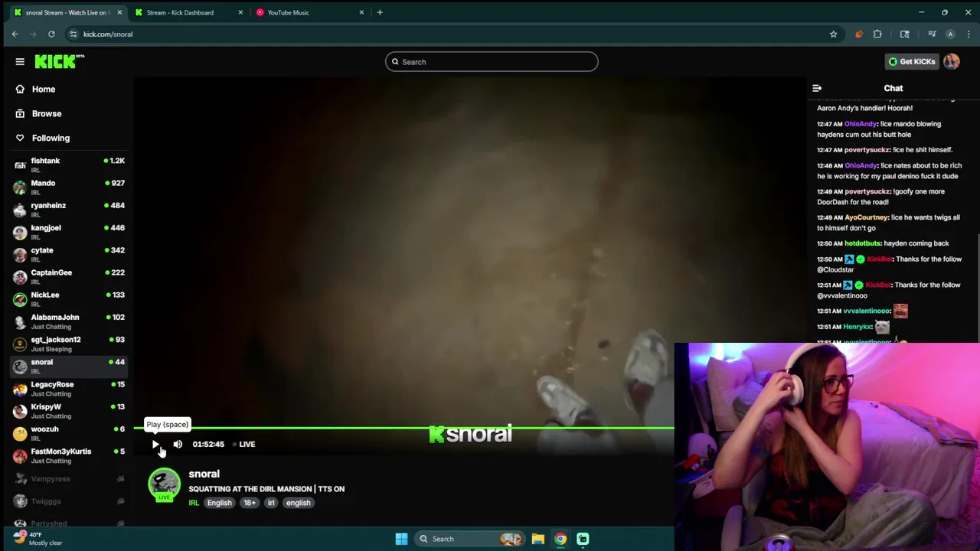This screenshot has height=551, width=980.
Task: Open Mando channel in sidebar
Action: click(x=69, y=187)
